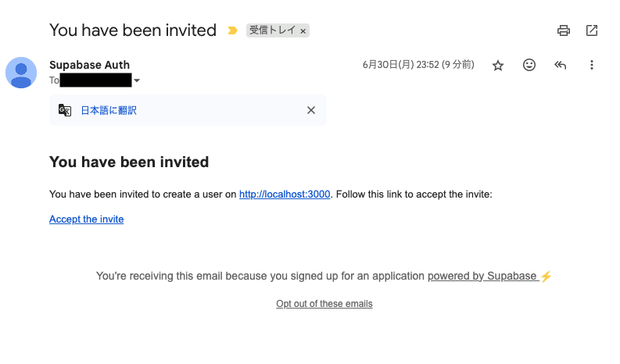The image size is (620, 364).
Task: Click the Supabase Auth sender avatar
Action: click(21, 73)
